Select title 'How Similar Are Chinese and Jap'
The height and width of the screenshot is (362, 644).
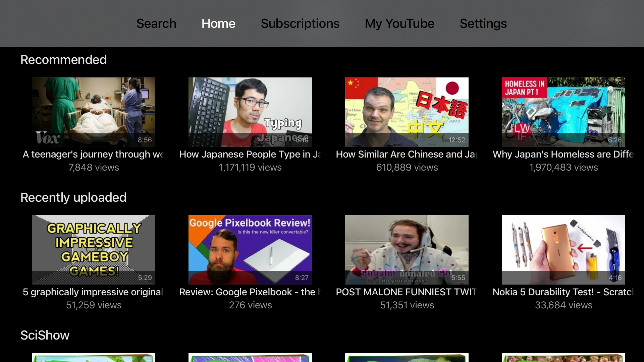[x=407, y=154]
